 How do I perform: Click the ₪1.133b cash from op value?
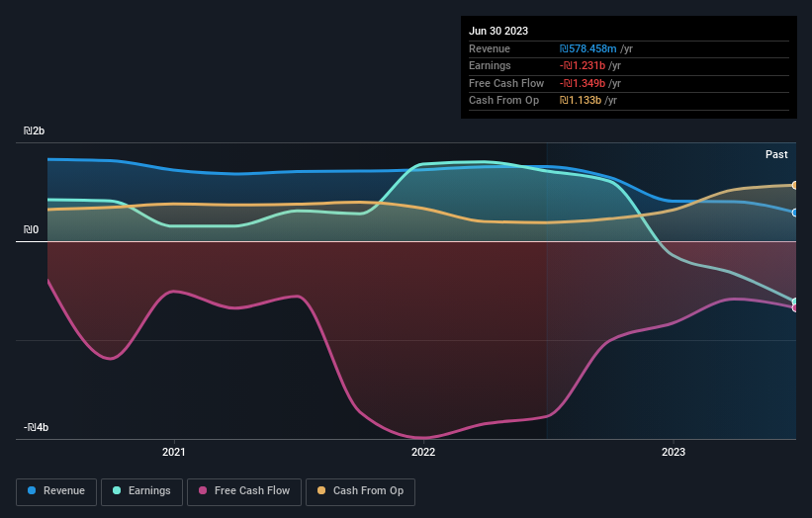(580, 101)
